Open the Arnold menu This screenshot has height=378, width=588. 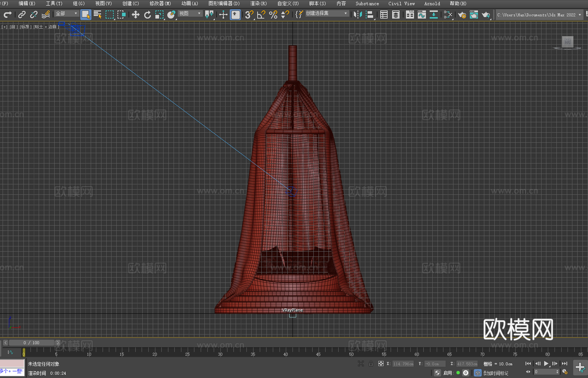coord(432,3)
